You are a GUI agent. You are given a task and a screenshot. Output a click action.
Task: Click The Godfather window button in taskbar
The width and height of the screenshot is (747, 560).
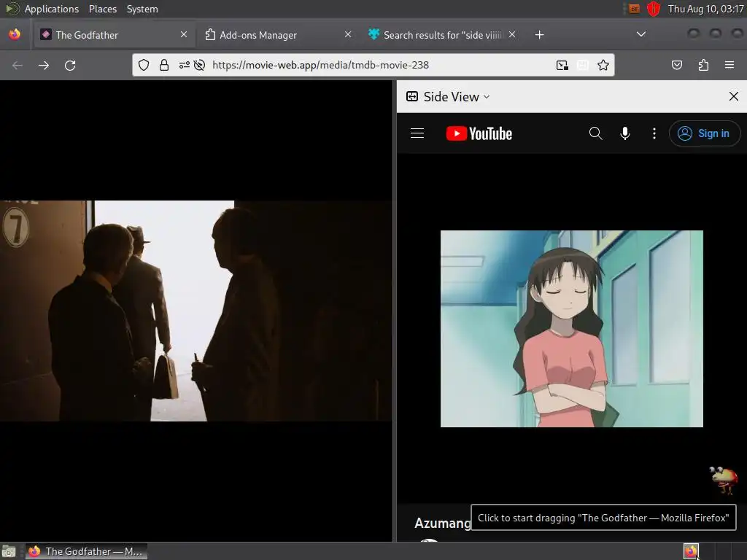pos(86,551)
